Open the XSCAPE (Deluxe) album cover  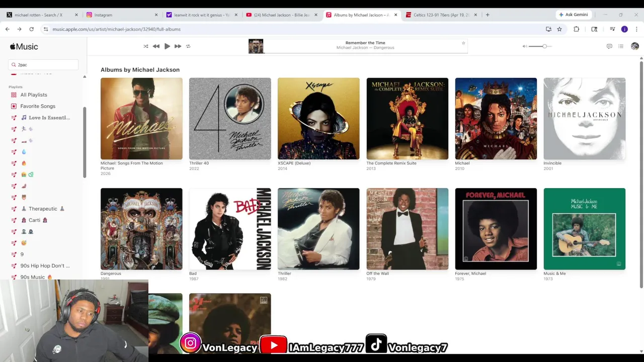tap(318, 119)
